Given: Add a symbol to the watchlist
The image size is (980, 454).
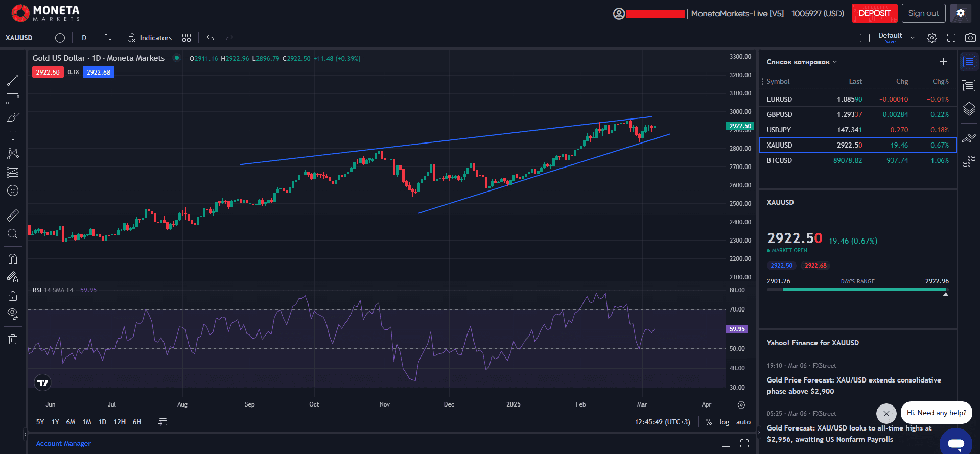Looking at the screenshot, I should (943, 62).
